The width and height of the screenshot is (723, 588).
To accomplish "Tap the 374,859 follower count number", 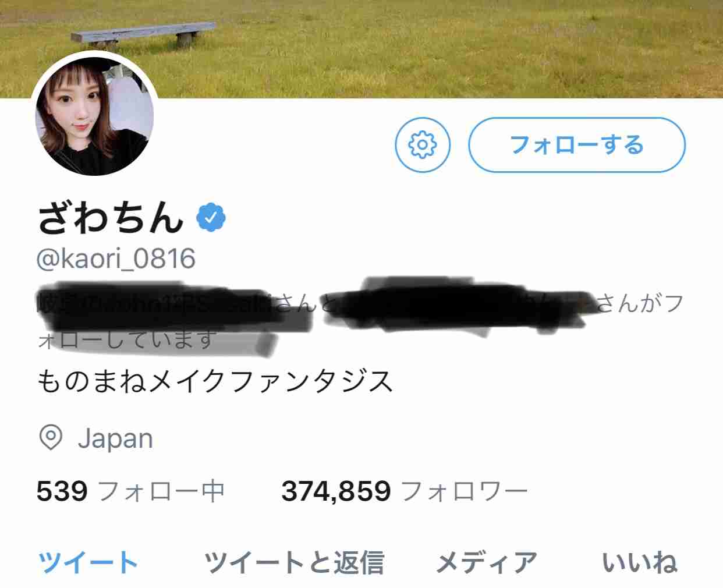I will tap(336, 491).
